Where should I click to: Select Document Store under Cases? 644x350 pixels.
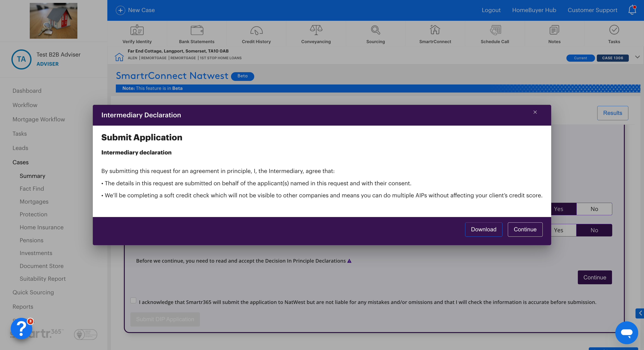pos(42,266)
